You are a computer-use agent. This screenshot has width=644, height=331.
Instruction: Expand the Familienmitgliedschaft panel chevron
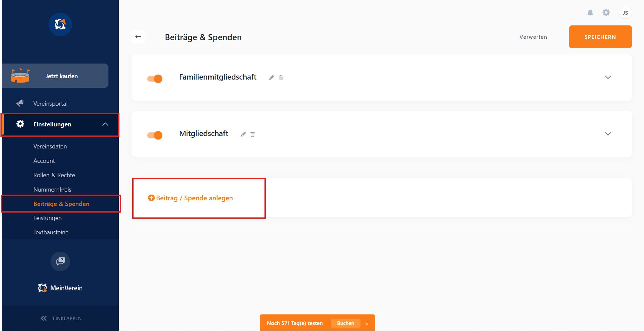(x=608, y=77)
